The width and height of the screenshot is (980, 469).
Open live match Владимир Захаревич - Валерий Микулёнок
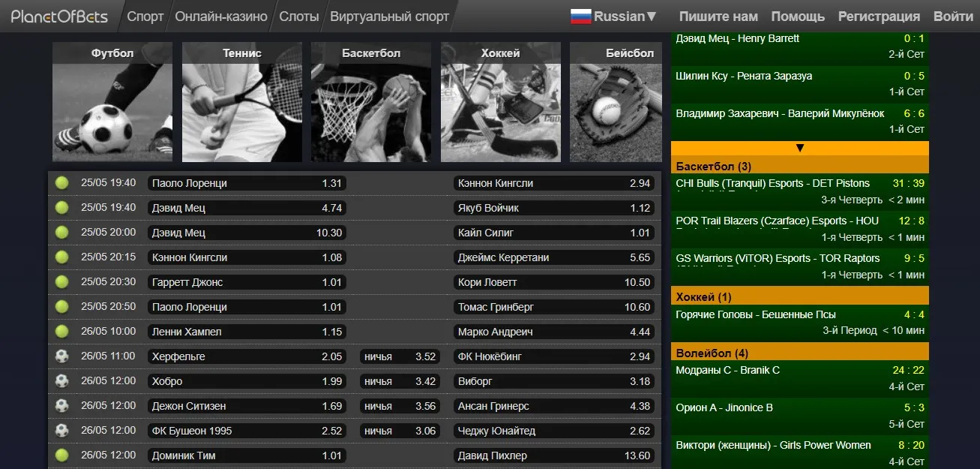(799, 122)
